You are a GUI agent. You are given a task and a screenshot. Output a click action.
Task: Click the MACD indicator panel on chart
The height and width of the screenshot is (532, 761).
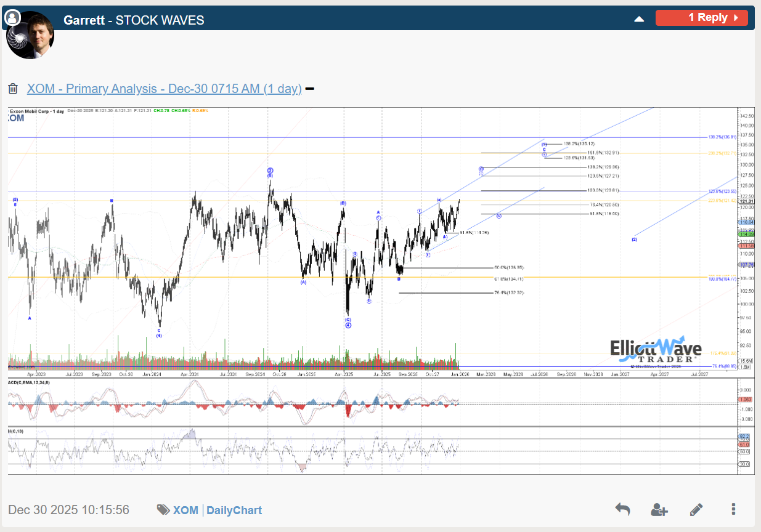[x=370, y=402]
